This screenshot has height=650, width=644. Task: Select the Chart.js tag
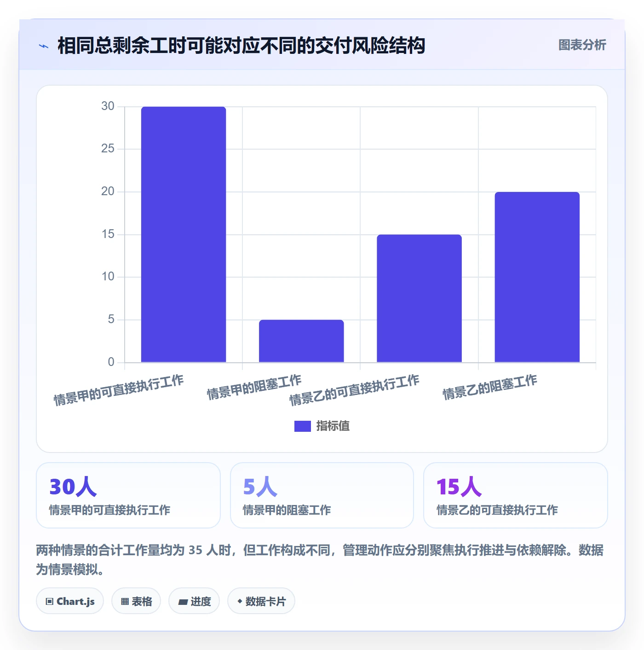[x=70, y=601]
